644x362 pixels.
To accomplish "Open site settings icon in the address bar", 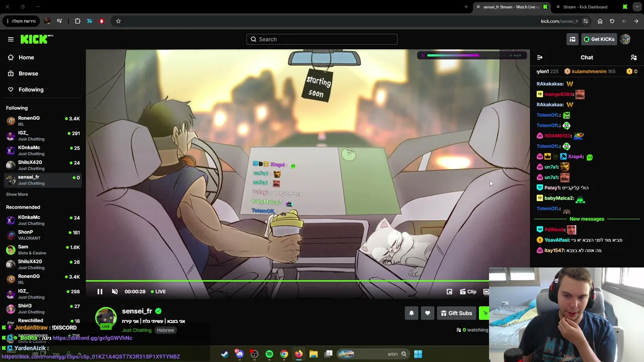I will (585, 21).
